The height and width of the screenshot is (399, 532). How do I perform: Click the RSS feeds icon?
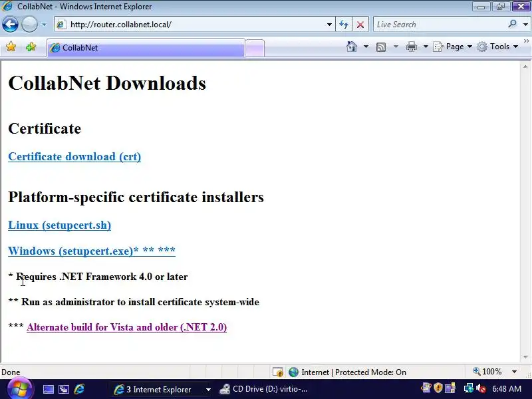pyautogui.click(x=381, y=47)
